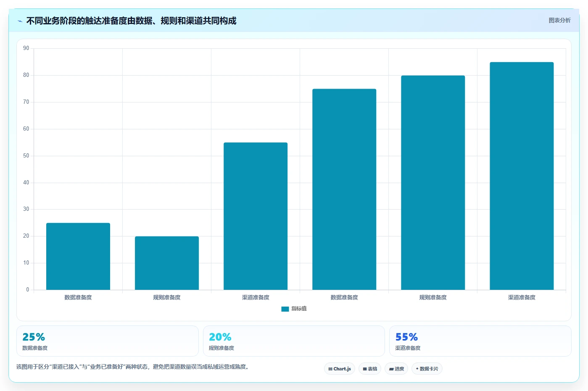Click 规则准备度 label under the 20% figure

221,348
